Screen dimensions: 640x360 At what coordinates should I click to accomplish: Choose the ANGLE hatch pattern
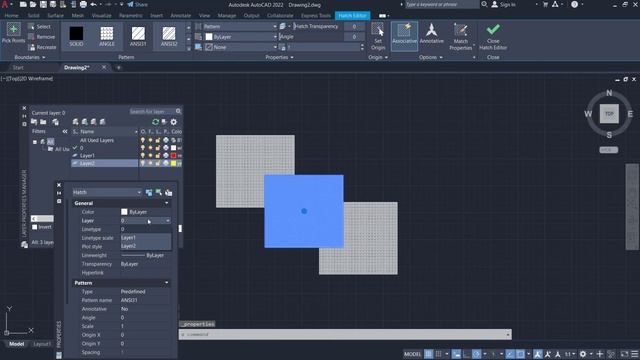point(107,36)
